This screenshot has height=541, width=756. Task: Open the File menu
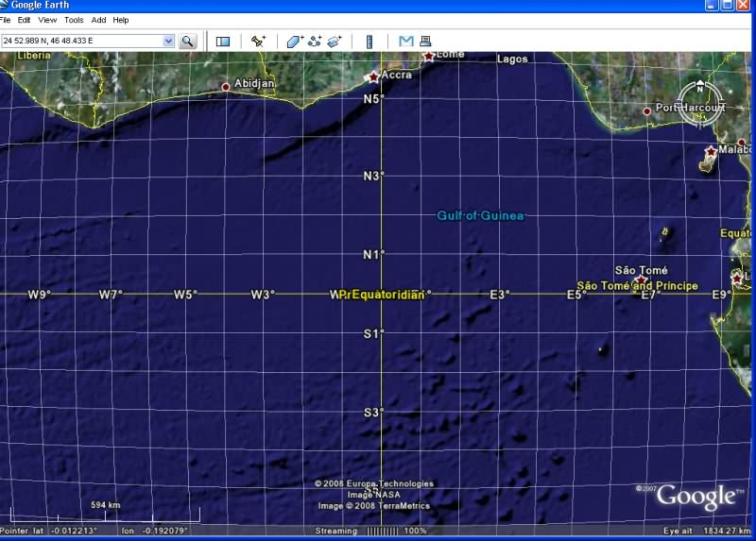tap(5, 20)
